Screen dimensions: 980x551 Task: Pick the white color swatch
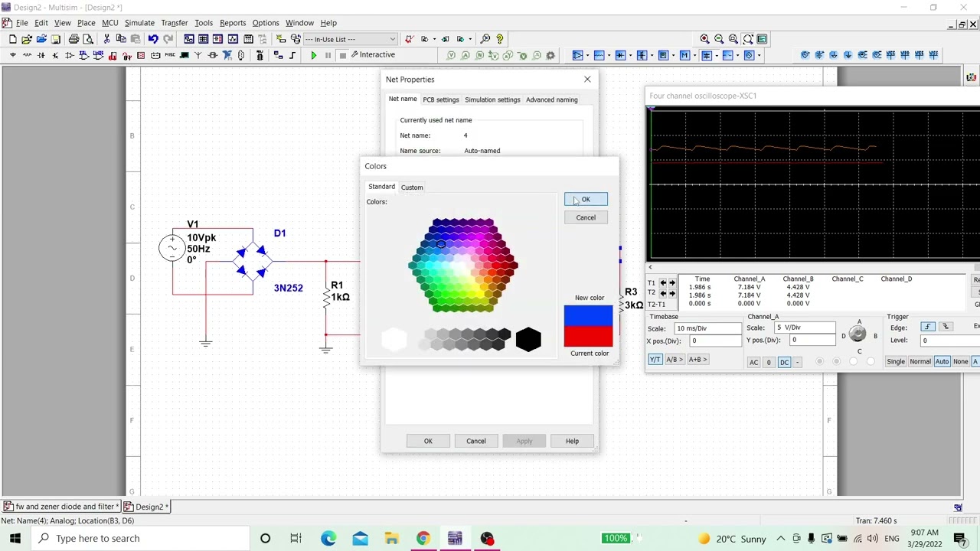tap(394, 340)
